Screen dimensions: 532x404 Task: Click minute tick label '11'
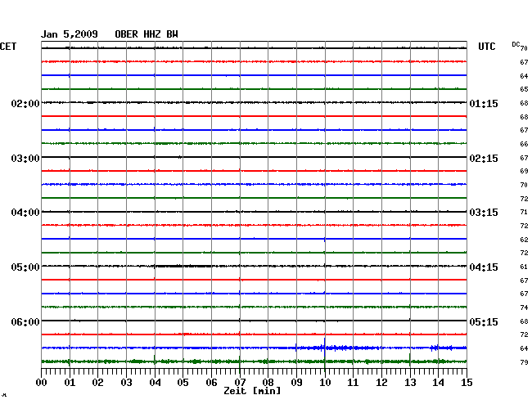point(353,382)
